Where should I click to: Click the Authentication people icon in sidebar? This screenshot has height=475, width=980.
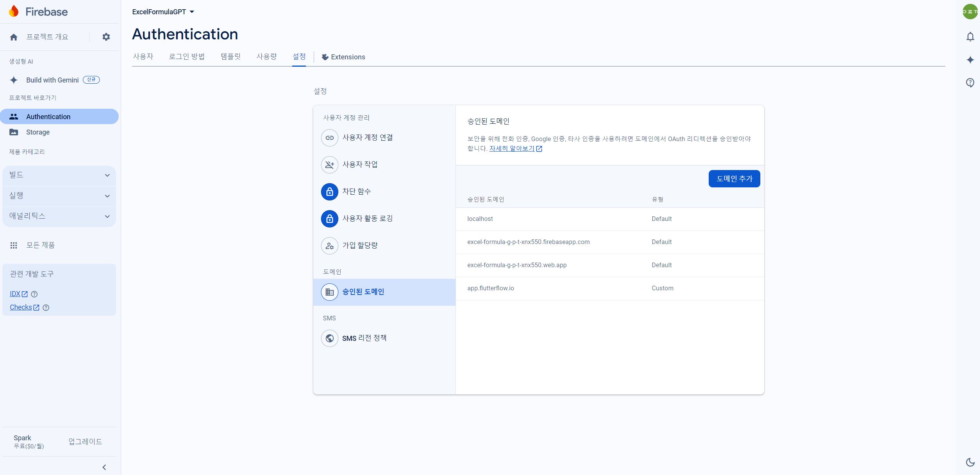(14, 116)
